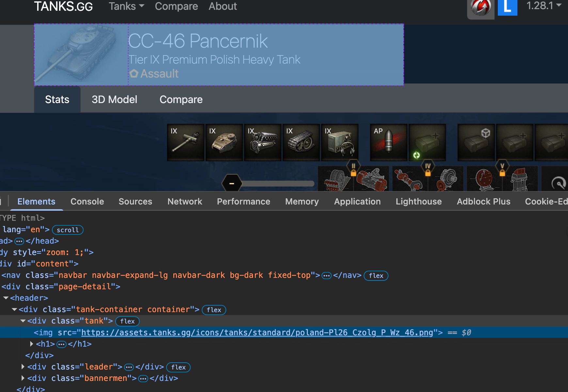This screenshot has width=568, height=392.
Task: Pick the right option of level V field modification
Action: pos(521,179)
